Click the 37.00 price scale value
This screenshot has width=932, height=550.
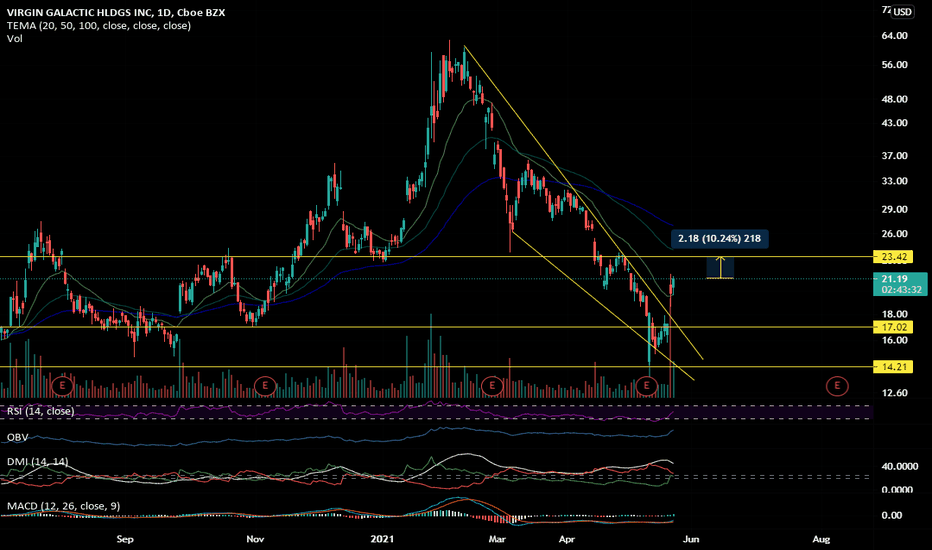pos(895,156)
